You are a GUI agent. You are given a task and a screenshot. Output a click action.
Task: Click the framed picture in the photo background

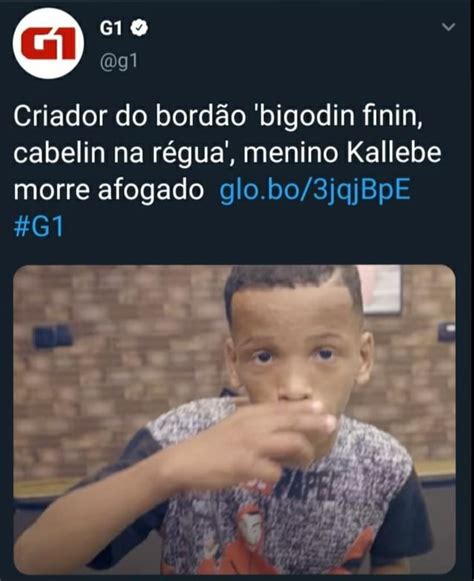pos(381,290)
